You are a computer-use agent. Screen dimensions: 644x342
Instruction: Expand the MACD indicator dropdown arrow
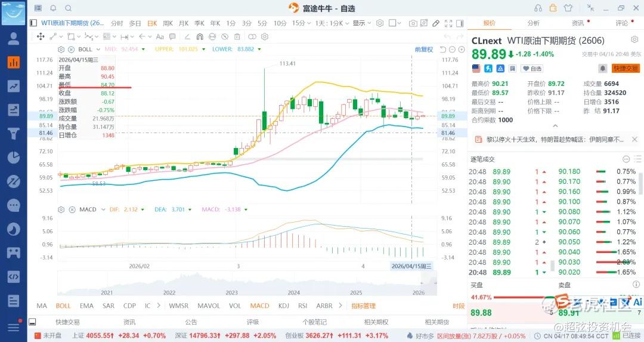(103, 209)
